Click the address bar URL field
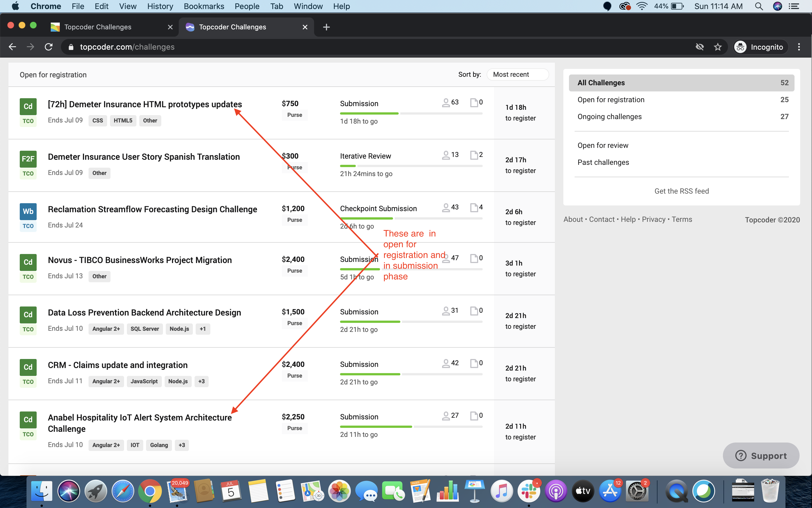 376,47
